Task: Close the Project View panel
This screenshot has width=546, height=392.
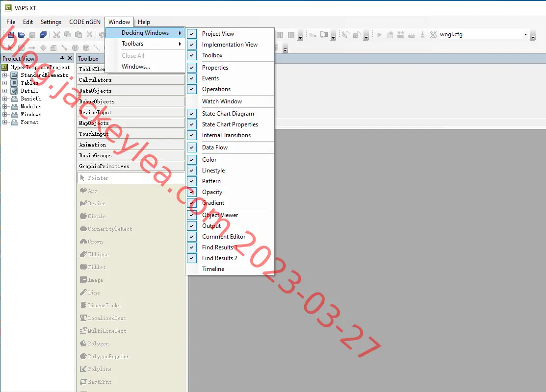Action: click(x=70, y=58)
